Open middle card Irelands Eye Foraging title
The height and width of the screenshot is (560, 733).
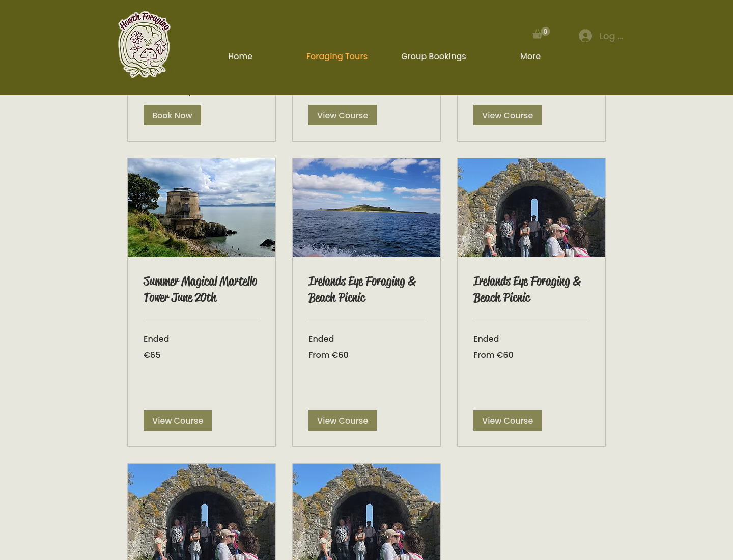[362, 289]
